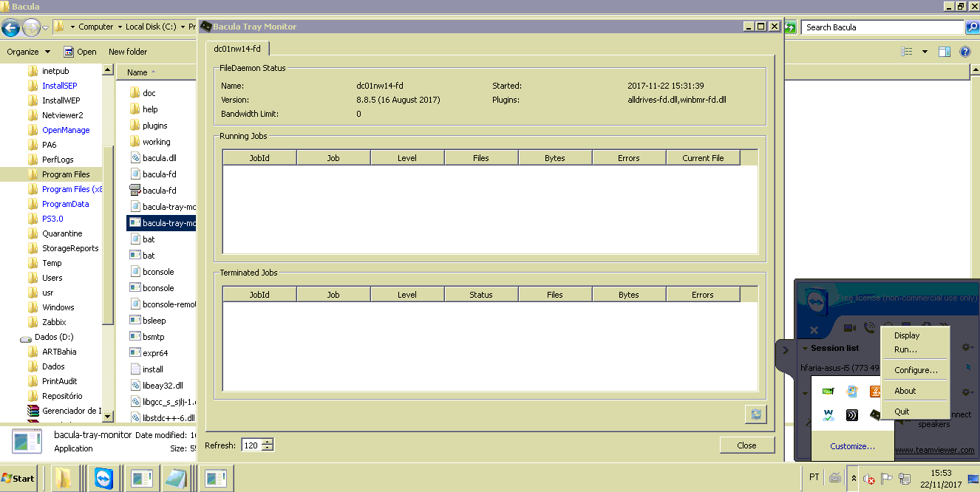Start a TeamViewer video call via camera icon
Screen dimensions: 980x492
[x=850, y=328]
